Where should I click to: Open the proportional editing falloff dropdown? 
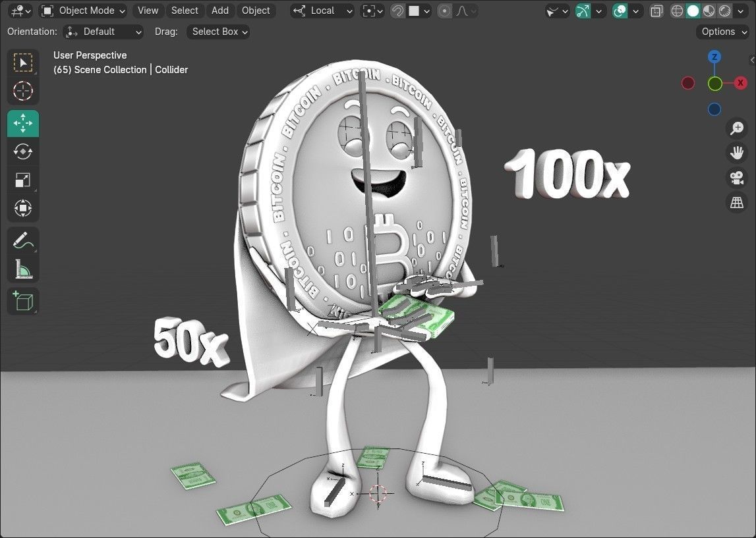(466, 11)
